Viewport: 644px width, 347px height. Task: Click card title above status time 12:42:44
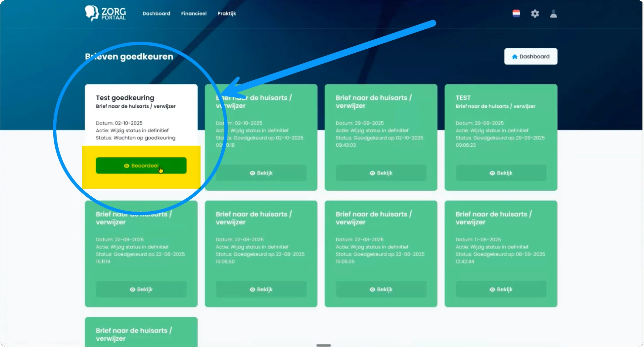point(494,218)
